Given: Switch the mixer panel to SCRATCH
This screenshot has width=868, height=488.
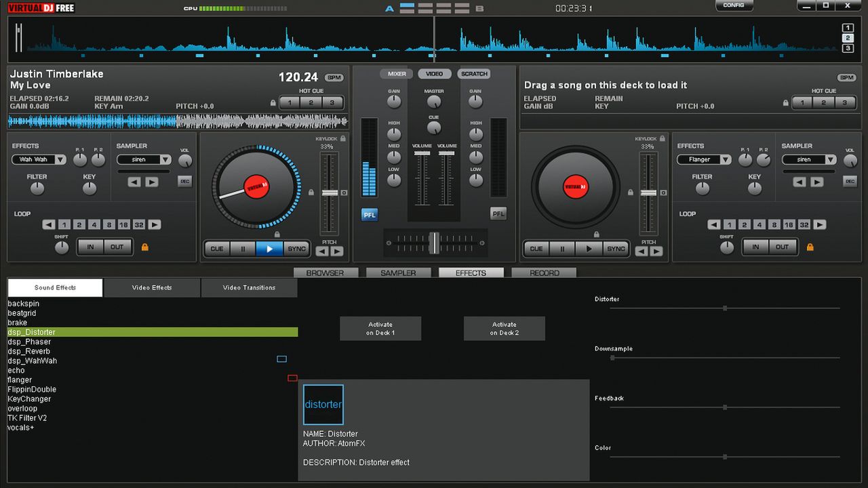Looking at the screenshot, I should [474, 74].
